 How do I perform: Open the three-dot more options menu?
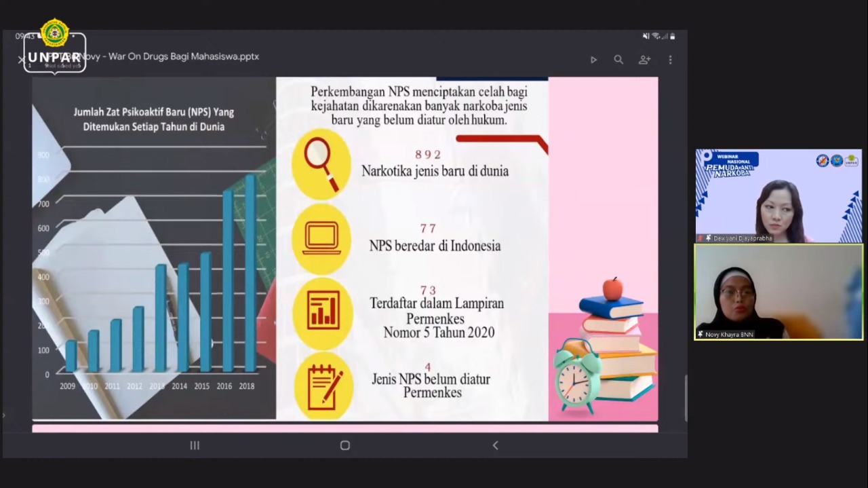click(670, 60)
